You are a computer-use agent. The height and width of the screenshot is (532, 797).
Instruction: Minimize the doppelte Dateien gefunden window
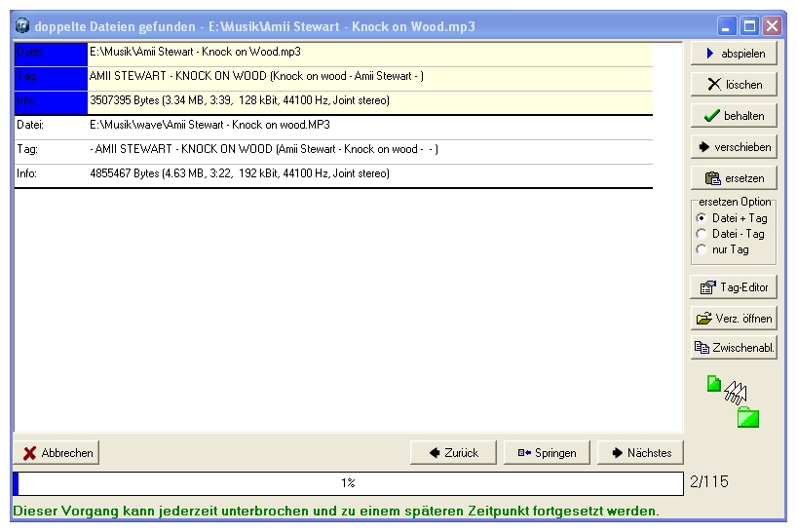click(x=726, y=26)
